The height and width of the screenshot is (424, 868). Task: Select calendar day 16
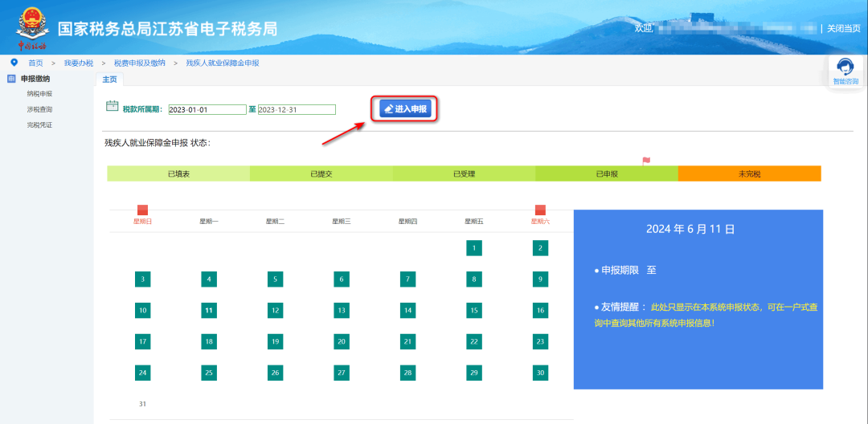pyautogui.click(x=540, y=310)
